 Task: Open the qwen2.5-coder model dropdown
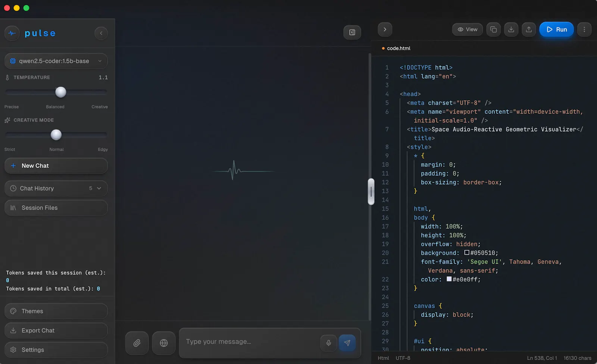click(56, 61)
